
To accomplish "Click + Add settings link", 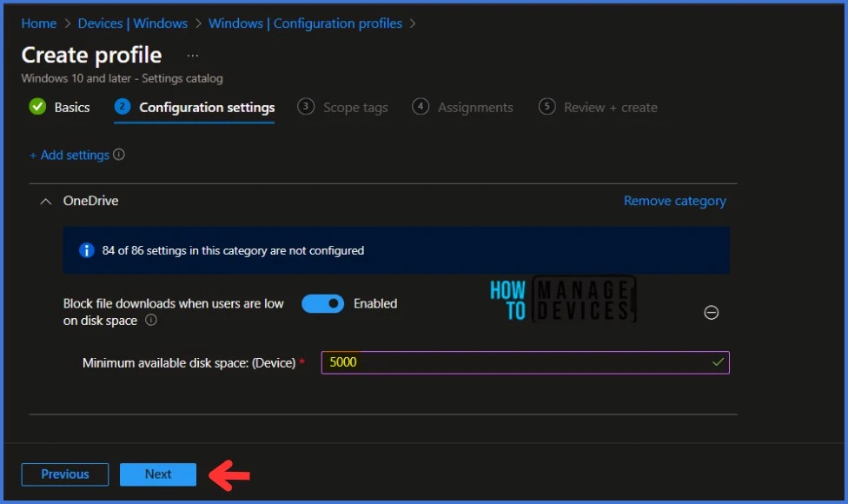I will click(x=70, y=156).
